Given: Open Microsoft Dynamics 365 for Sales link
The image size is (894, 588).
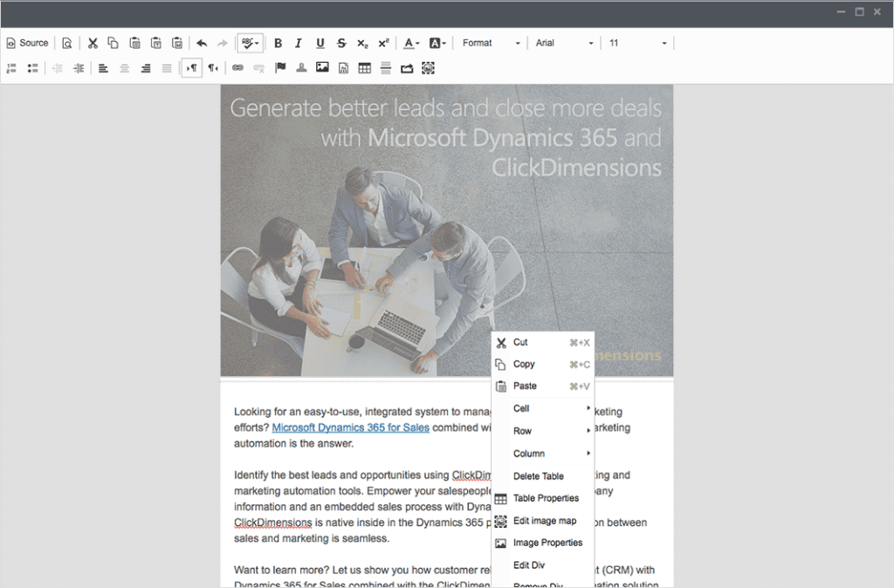Looking at the screenshot, I should point(351,427).
